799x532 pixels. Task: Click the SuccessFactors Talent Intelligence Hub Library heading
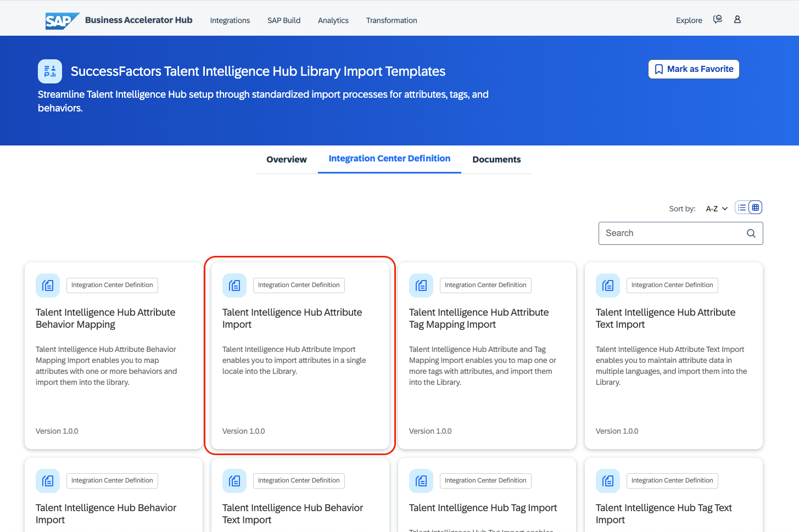258,71
